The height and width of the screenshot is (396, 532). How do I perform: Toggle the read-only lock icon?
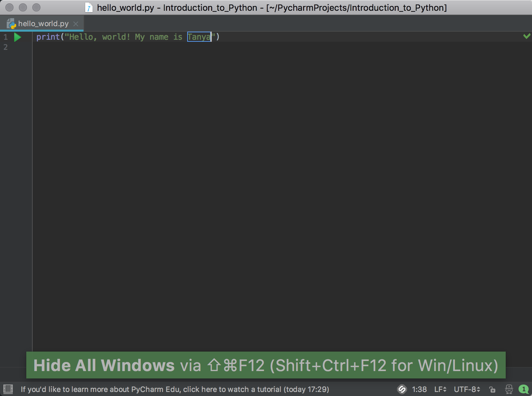[x=492, y=390]
